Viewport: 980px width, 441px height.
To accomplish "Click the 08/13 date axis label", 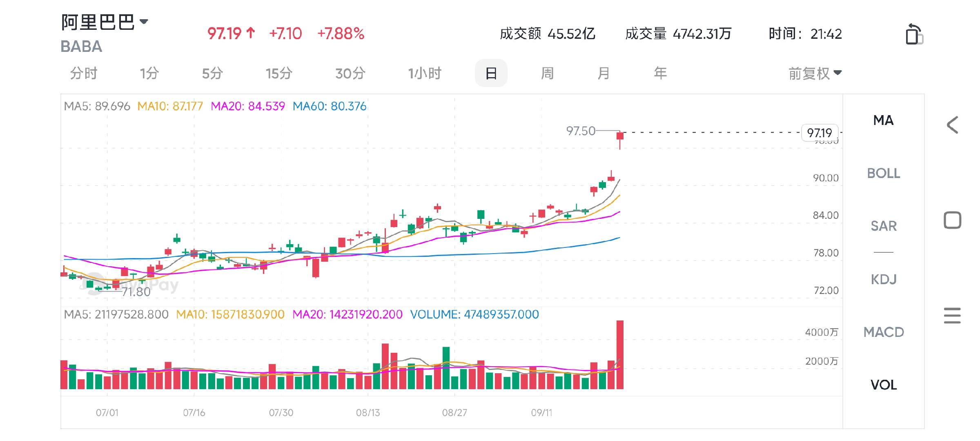I will 368,413.
